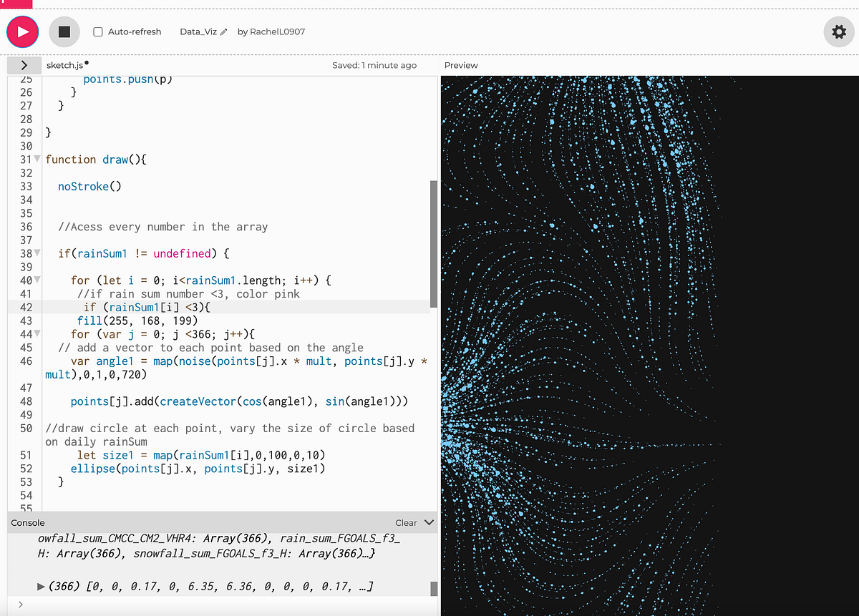Click the p5.js logo in the corner
The height and width of the screenshot is (616, 859).
[x=16, y=6]
